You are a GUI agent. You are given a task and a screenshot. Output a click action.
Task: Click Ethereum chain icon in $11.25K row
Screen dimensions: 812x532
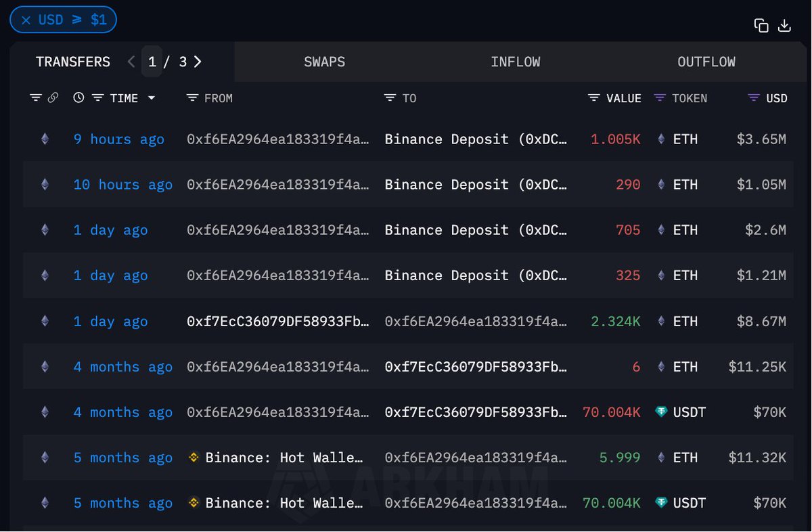coord(45,367)
